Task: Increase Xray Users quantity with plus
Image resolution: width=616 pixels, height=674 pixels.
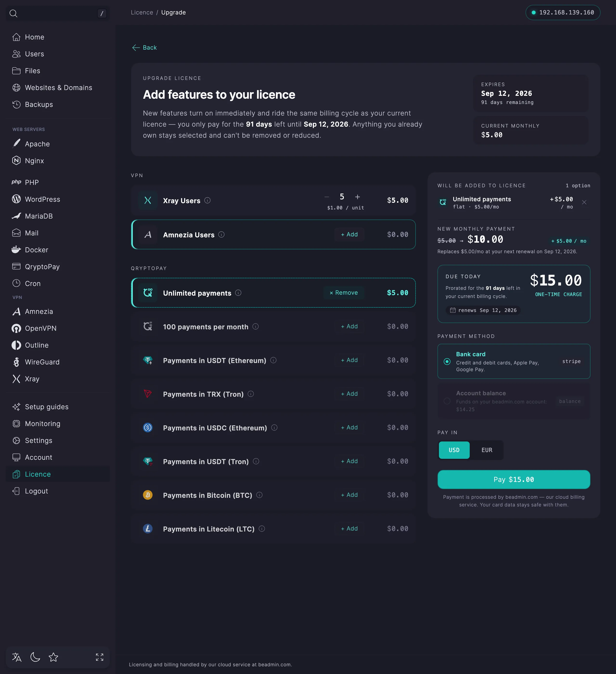Action: (358, 197)
